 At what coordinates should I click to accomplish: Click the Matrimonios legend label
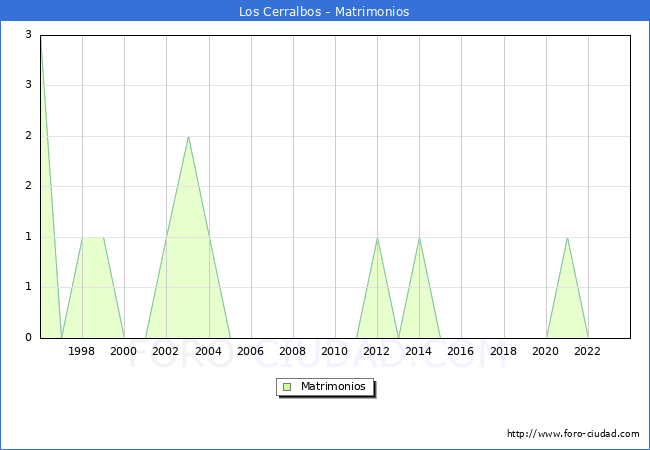tap(333, 387)
